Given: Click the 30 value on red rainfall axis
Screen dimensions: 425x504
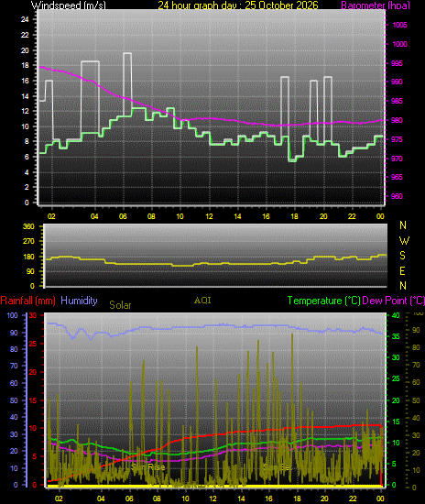Looking at the screenshot, I should [33, 315].
